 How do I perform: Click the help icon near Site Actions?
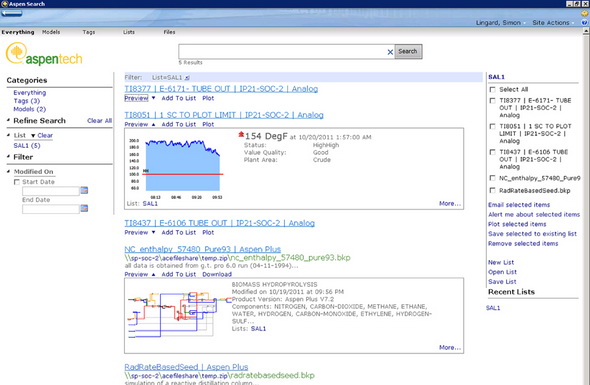click(584, 23)
